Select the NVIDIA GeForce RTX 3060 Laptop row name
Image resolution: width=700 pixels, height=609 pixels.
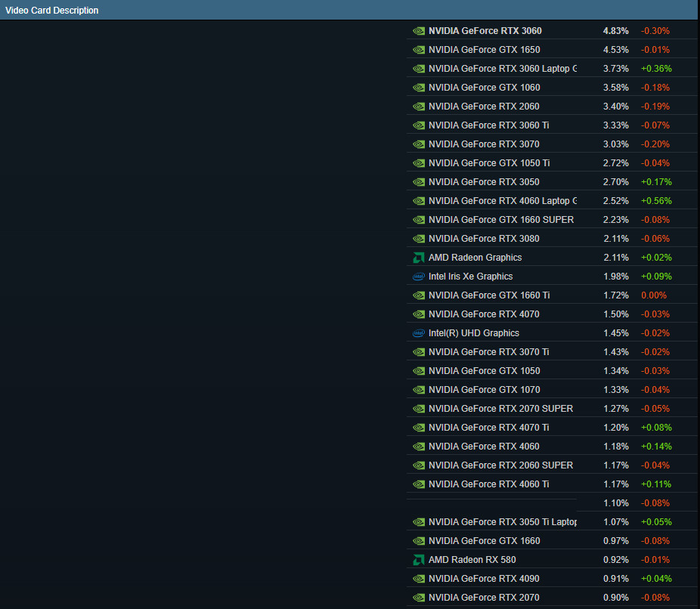click(503, 69)
